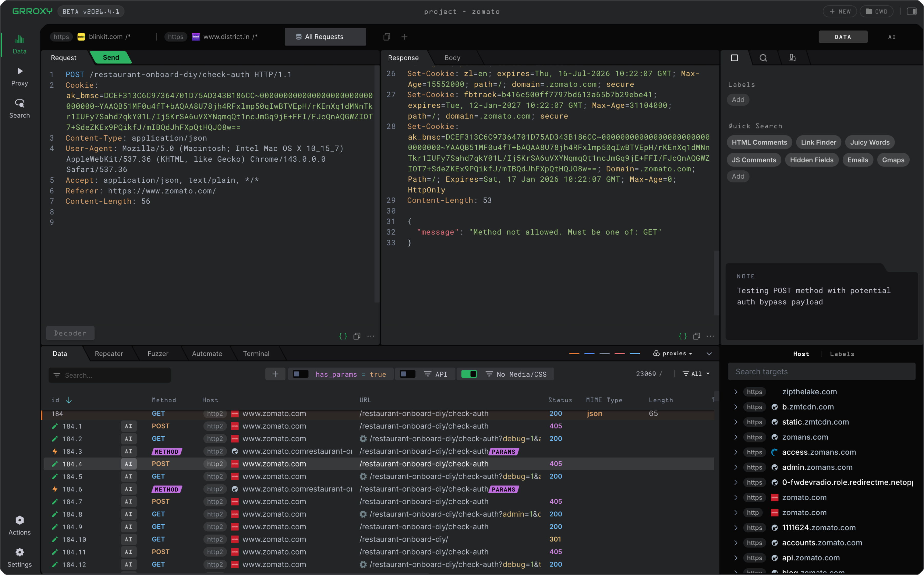Add a new filter with the plus button
This screenshot has width=924, height=575.
tap(275, 374)
